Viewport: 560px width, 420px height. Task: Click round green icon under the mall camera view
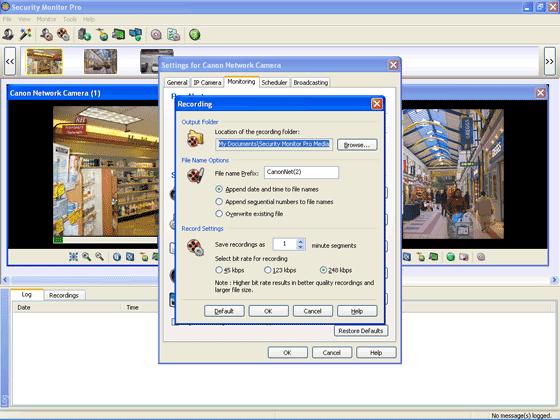click(451, 257)
